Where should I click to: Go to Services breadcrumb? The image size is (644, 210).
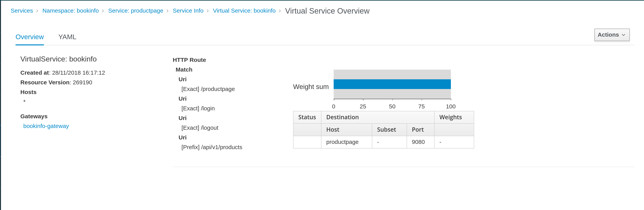coord(22,11)
